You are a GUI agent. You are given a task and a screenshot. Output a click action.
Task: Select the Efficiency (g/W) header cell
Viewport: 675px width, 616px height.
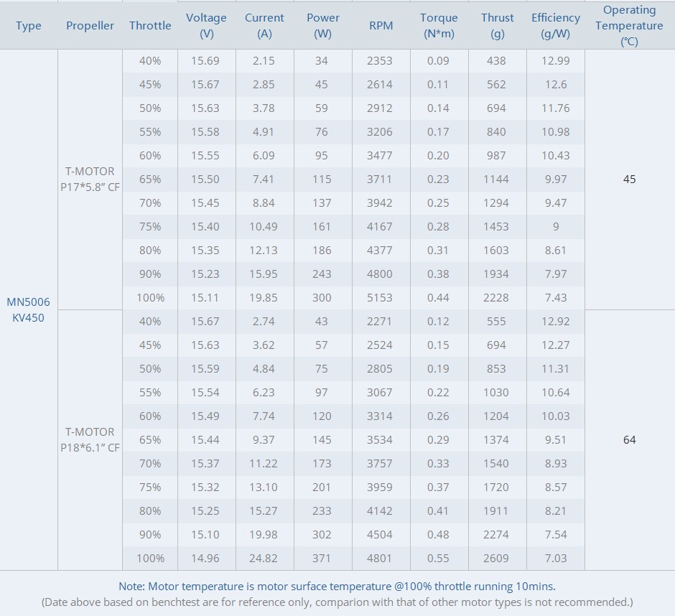pos(555,25)
